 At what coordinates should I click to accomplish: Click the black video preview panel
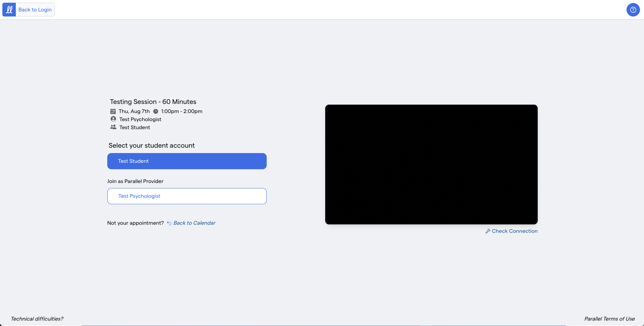point(431,165)
